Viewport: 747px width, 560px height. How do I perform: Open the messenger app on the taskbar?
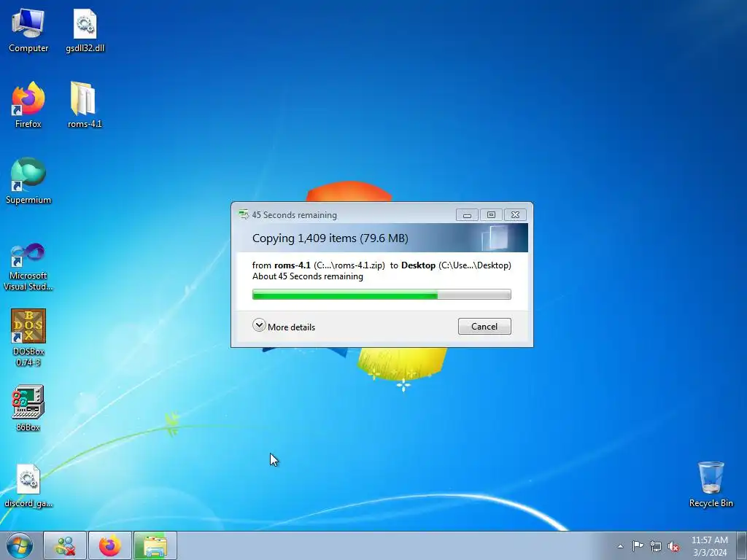65,545
